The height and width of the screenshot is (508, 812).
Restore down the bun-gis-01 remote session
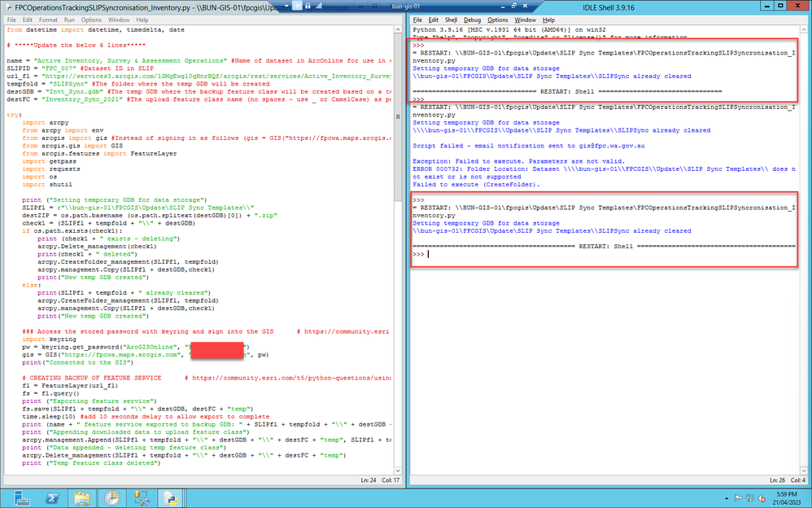[513, 7]
